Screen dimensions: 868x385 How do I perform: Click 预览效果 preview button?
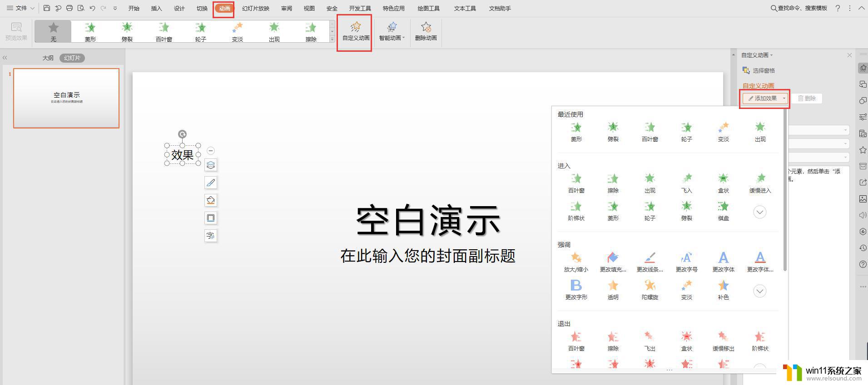tap(16, 32)
